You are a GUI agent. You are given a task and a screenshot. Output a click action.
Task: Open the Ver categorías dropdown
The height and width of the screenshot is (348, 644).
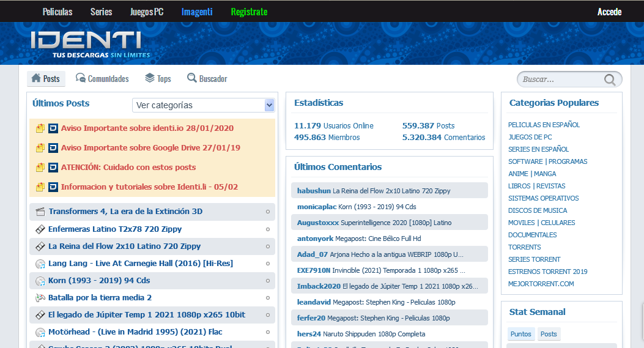point(203,105)
